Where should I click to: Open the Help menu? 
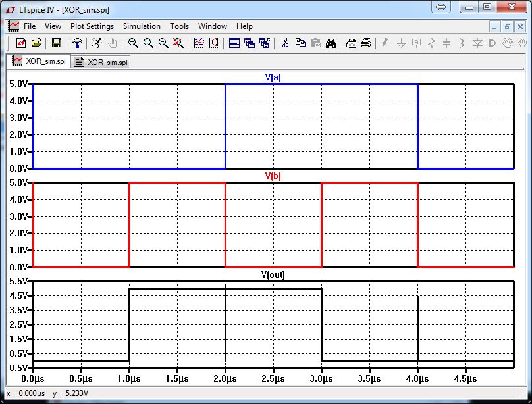click(245, 26)
